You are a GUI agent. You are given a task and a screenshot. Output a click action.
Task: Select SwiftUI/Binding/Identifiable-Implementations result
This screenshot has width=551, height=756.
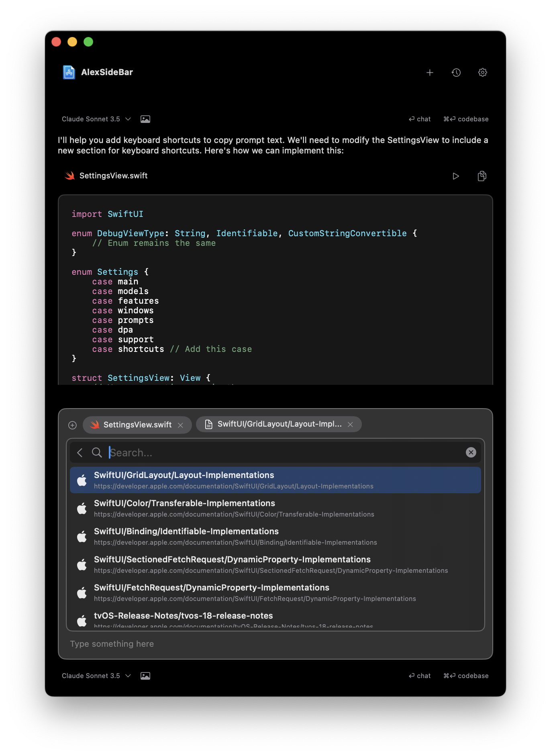pos(275,536)
